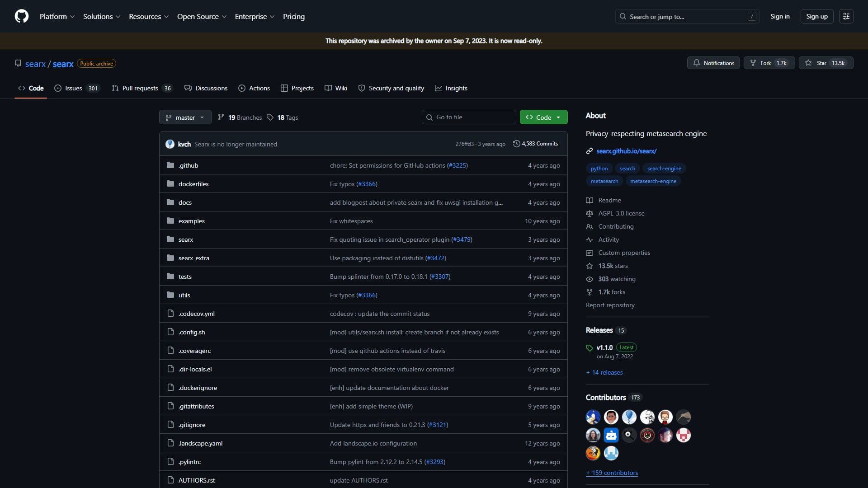Image resolution: width=868 pixels, height=488 pixels.
Task: Open the Insights tab
Action: click(451, 88)
